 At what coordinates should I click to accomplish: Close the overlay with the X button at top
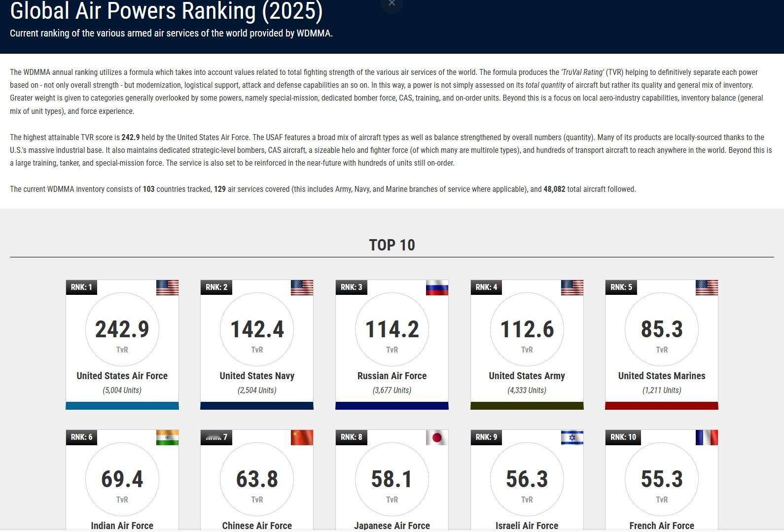click(392, 4)
